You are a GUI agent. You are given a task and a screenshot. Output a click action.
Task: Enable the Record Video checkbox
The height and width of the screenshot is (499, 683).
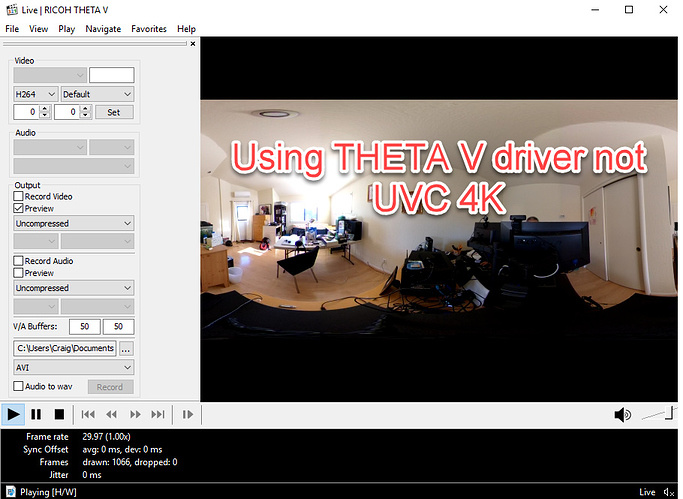[18, 196]
